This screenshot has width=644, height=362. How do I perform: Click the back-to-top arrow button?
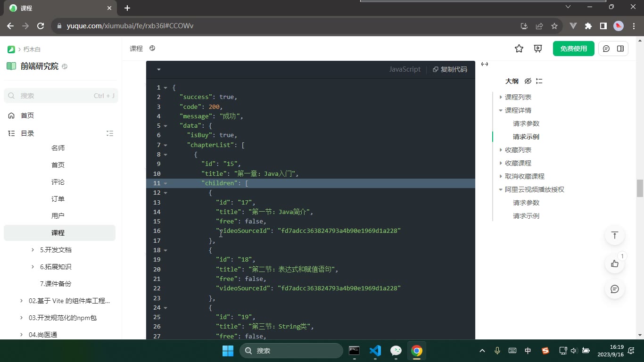click(615, 235)
